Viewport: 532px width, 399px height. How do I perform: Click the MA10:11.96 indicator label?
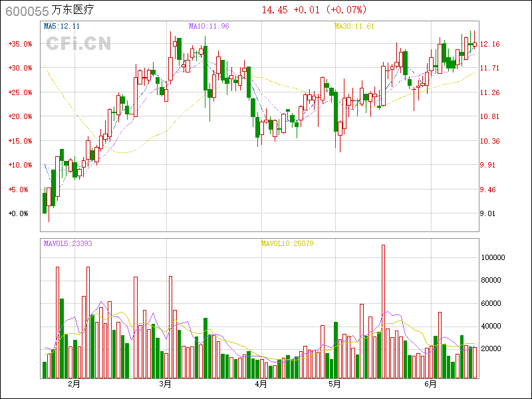209,26
